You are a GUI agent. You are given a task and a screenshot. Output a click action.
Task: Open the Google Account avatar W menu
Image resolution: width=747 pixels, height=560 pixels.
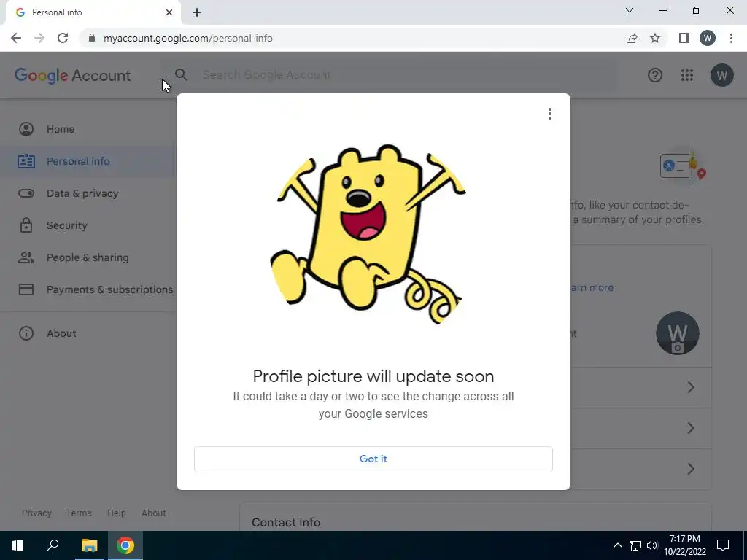click(x=721, y=75)
